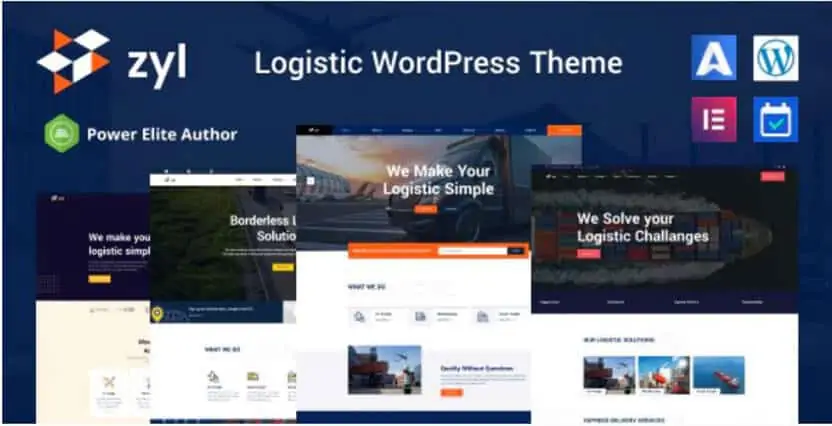The image size is (832, 426).
Task: Open the 'Borderless' solution demo preview
Action: (x=223, y=297)
